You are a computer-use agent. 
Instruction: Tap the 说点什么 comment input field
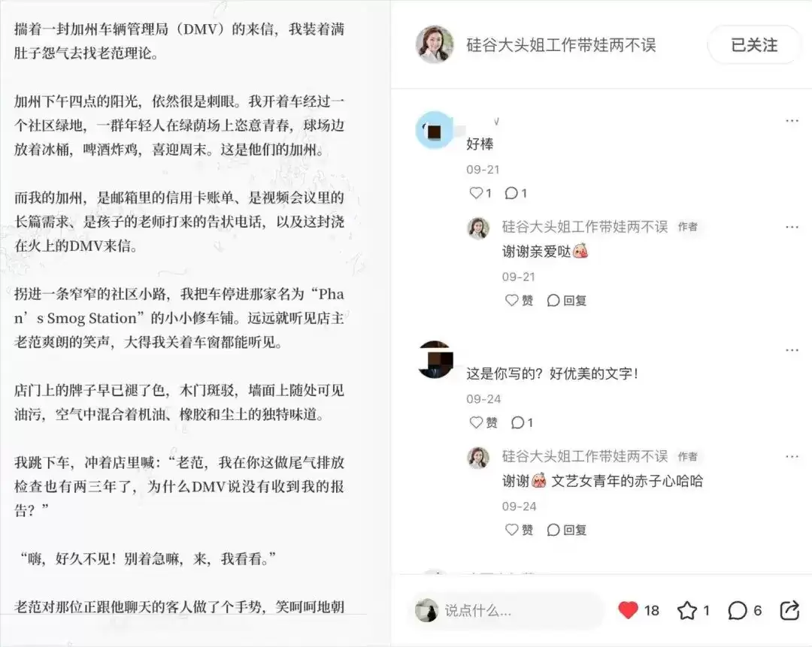509,611
